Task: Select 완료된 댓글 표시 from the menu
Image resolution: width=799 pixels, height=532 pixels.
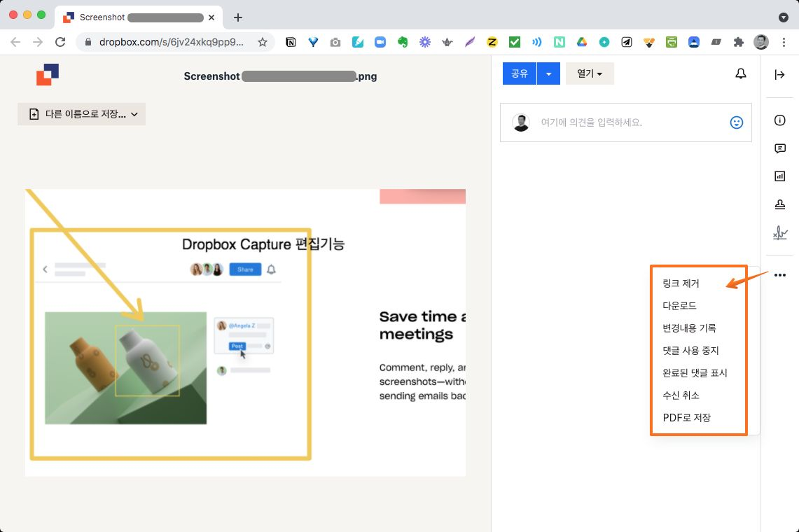Action: (695, 373)
